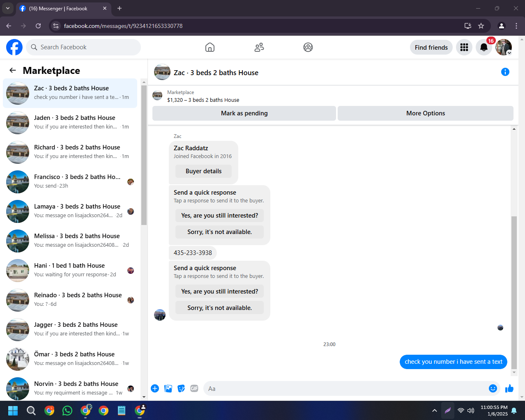Open Norvin 3 beds 2 baths conversation

click(70, 388)
